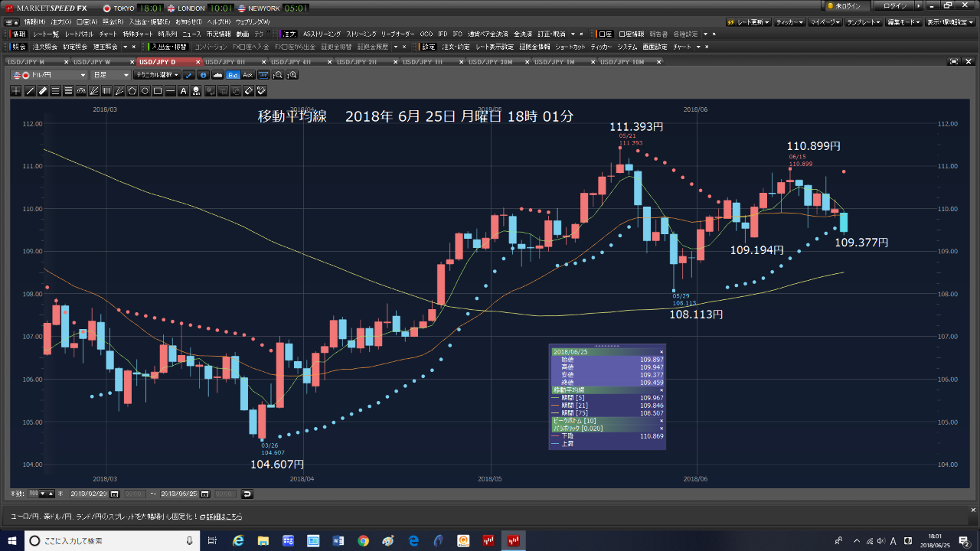Click the reset date range arrow icon
Screen dimensions: 980x551
(247, 494)
